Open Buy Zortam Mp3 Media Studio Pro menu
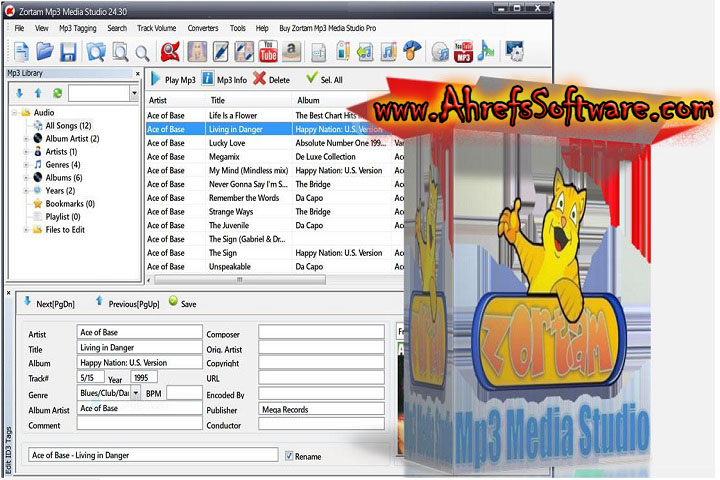Viewport: 720px width, 480px height. click(x=327, y=28)
